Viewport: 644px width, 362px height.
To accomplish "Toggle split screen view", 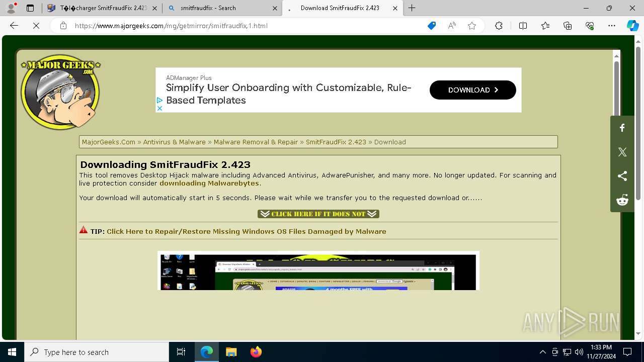I will 523,26.
